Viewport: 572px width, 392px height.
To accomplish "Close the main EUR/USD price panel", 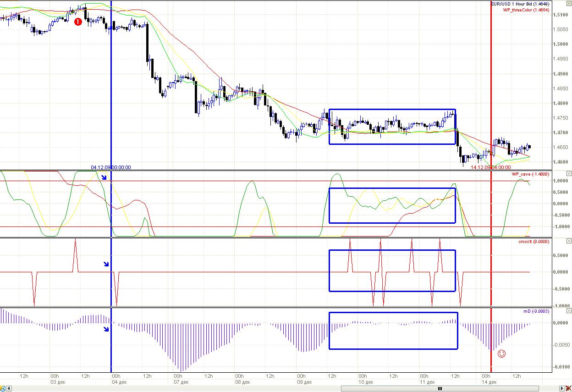I will pyautogui.click(x=569, y=4).
